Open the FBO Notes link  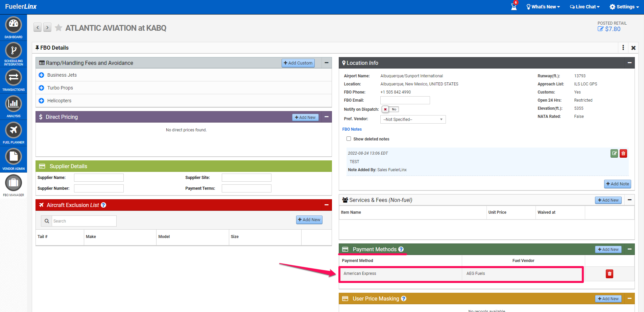point(352,129)
